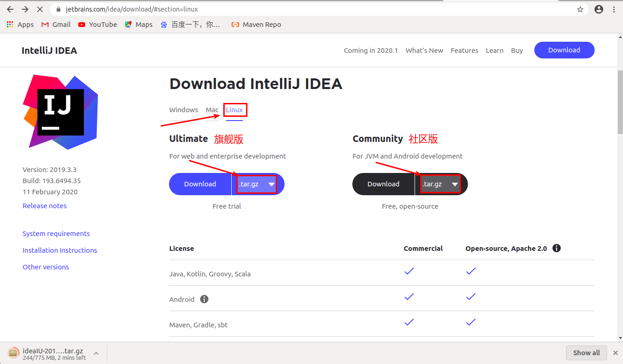Open the Apps shortcut in the bookmarks bar

20,24
